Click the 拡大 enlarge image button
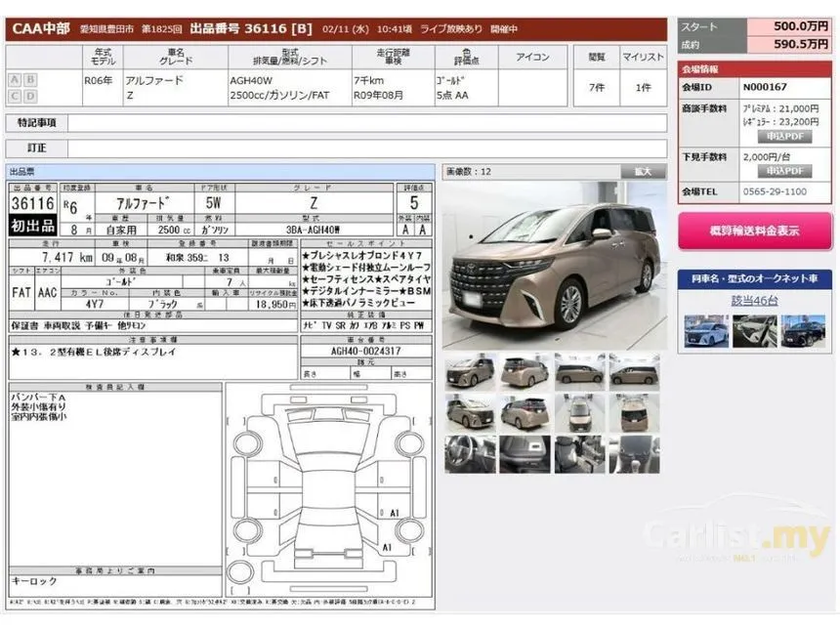840x630 pixels. point(643,172)
